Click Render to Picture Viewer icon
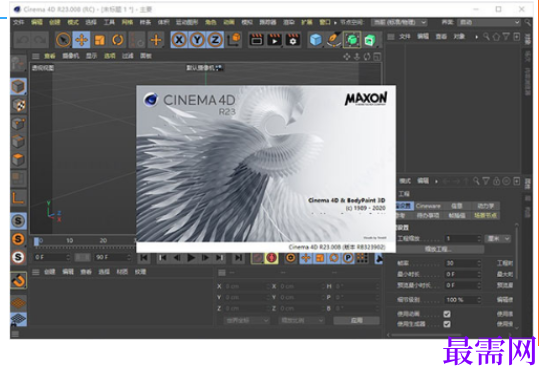Image resolution: width=555 pixels, height=382 pixels. point(274,40)
